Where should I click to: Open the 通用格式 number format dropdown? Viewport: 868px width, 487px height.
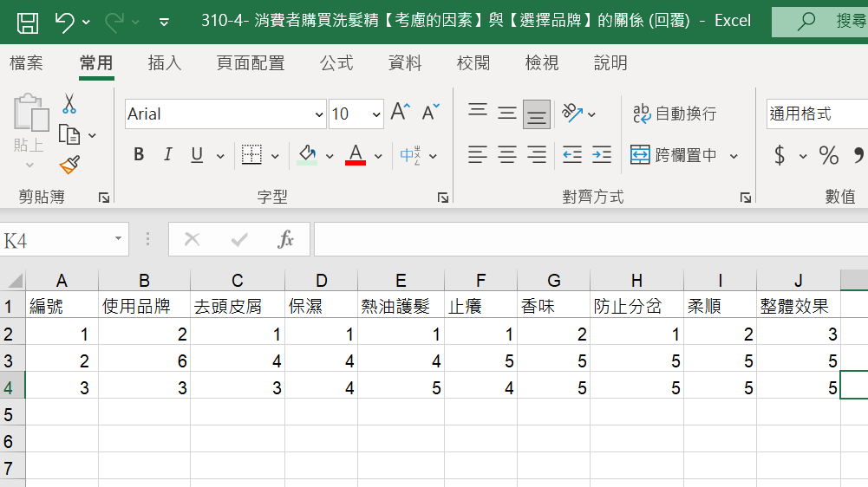coord(815,114)
